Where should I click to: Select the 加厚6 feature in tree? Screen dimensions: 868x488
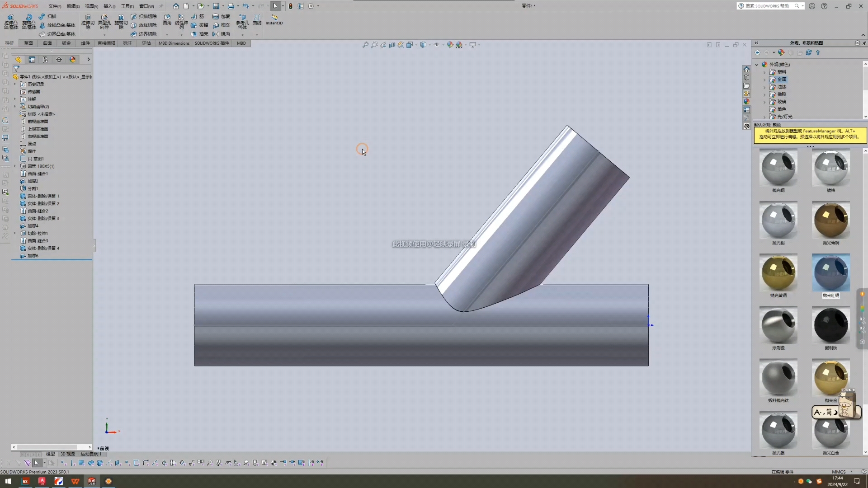(33, 256)
